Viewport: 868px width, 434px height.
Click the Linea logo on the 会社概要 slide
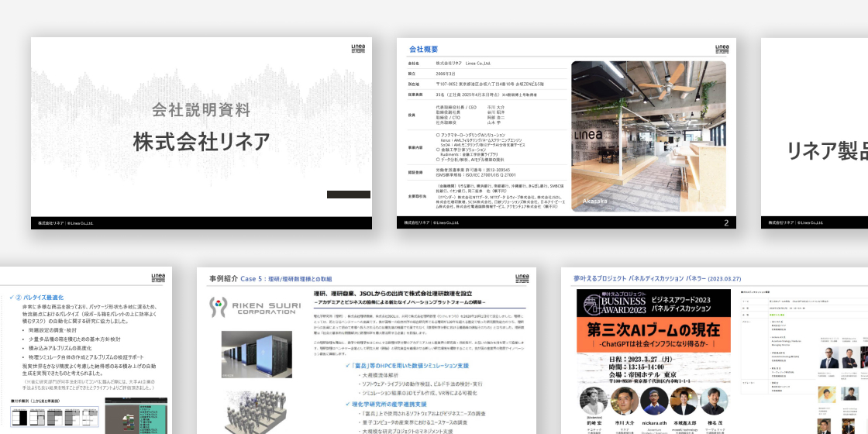[722, 49]
